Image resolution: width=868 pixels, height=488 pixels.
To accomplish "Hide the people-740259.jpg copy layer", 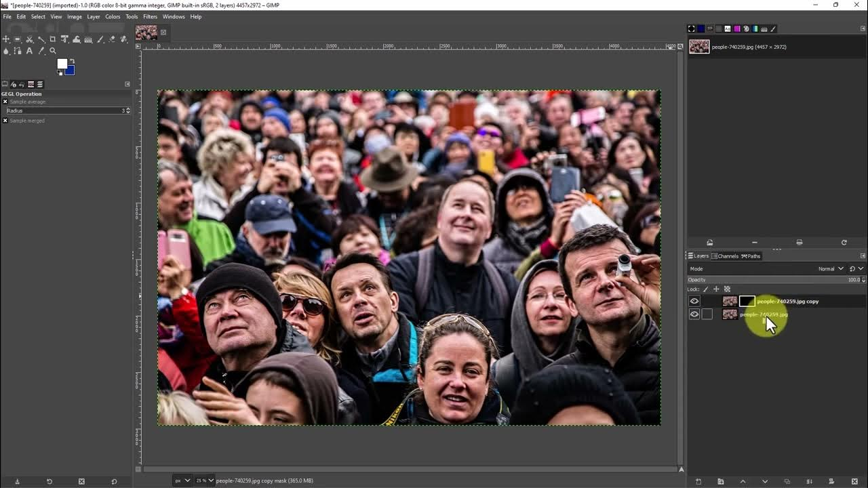I will (x=694, y=300).
